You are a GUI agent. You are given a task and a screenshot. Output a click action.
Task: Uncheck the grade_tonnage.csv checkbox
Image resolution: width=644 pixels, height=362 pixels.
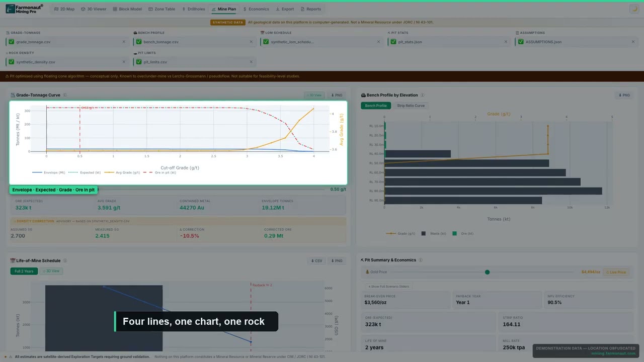[12, 42]
